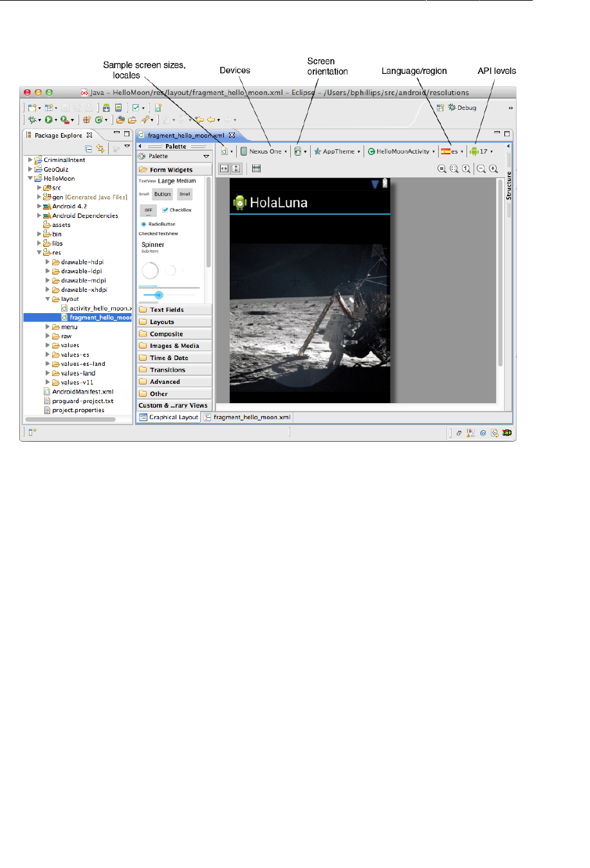
Task: Click the configuration file icon in layout toolbar
Action: (224, 152)
